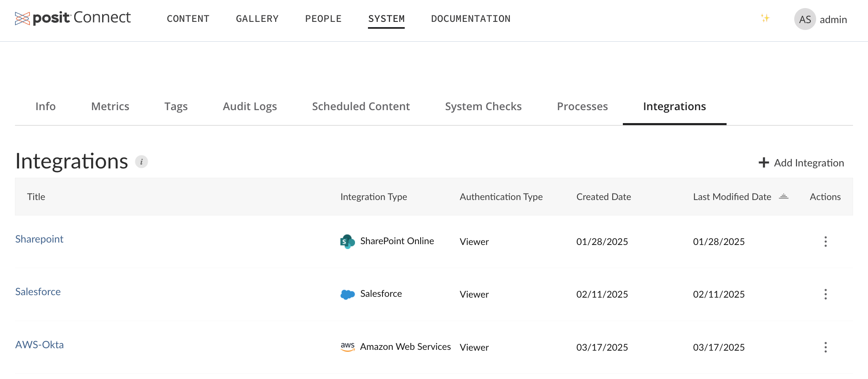
Task: Open the Sharepoint integration details link
Action: click(x=39, y=239)
